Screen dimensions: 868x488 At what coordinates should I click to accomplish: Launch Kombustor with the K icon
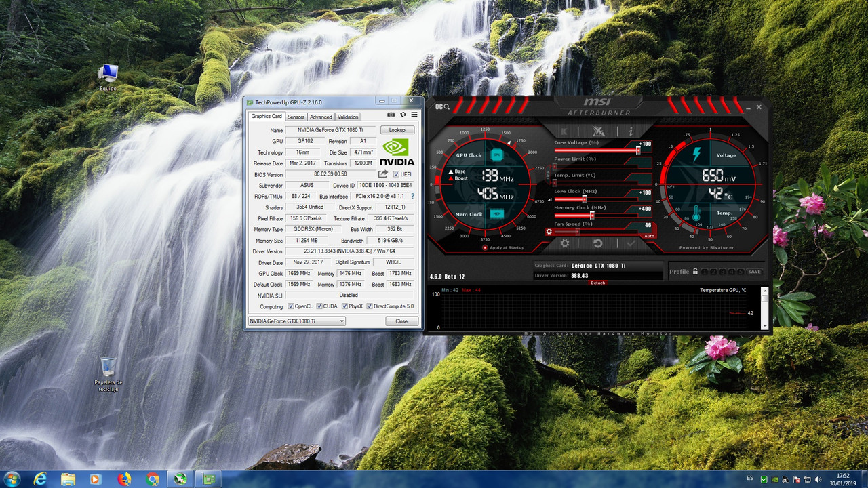pos(564,130)
